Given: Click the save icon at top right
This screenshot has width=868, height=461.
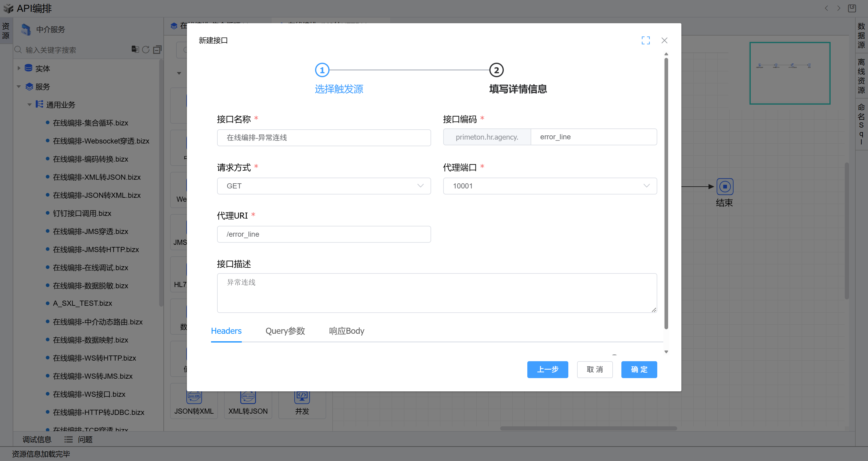Looking at the screenshot, I should pyautogui.click(x=851, y=8).
